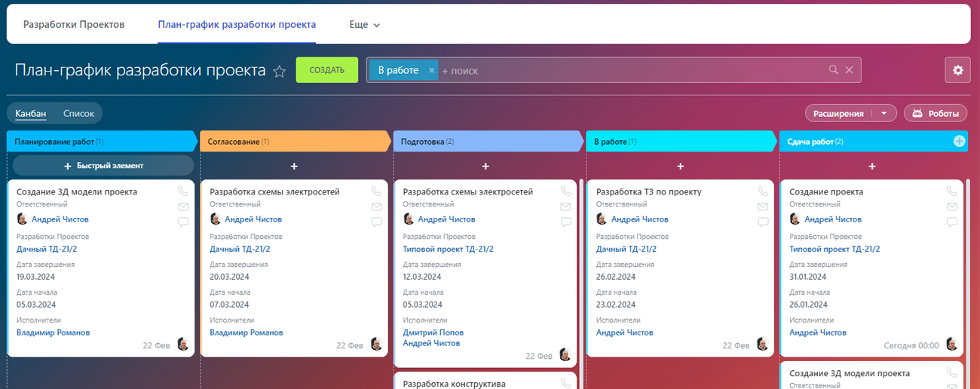Click chat icon on Создание проекта card

(951, 222)
